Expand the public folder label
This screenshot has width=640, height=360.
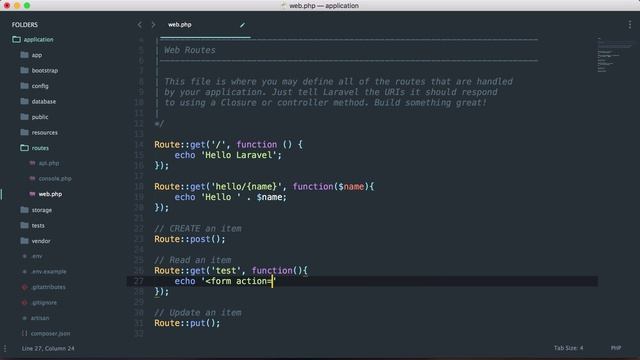tap(40, 117)
